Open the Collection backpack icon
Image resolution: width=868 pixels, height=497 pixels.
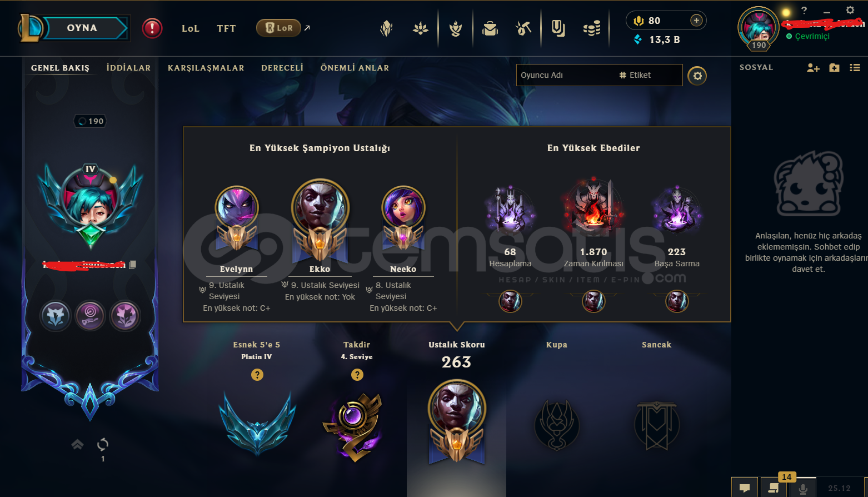coord(490,28)
